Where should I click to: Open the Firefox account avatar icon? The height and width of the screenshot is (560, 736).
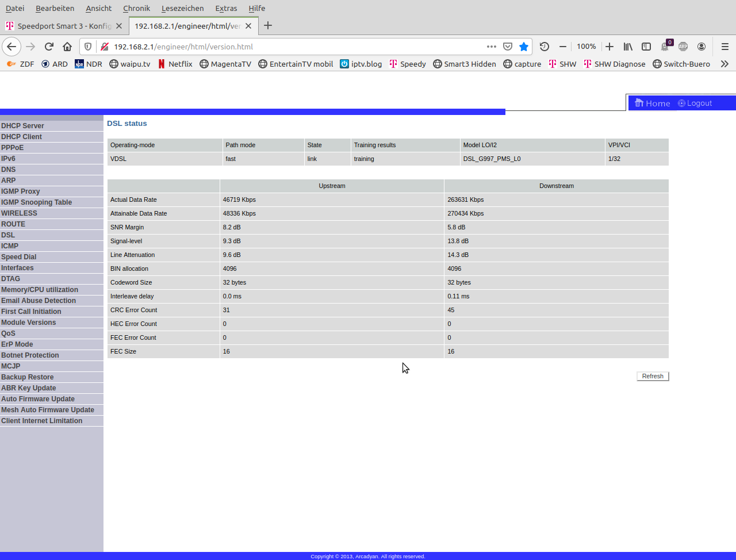pyautogui.click(x=701, y=47)
